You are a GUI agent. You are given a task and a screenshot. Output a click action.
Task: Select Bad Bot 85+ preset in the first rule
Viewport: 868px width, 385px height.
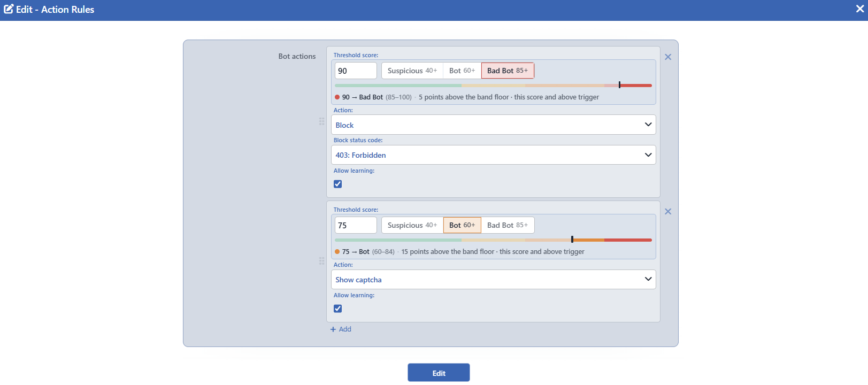pyautogui.click(x=508, y=71)
